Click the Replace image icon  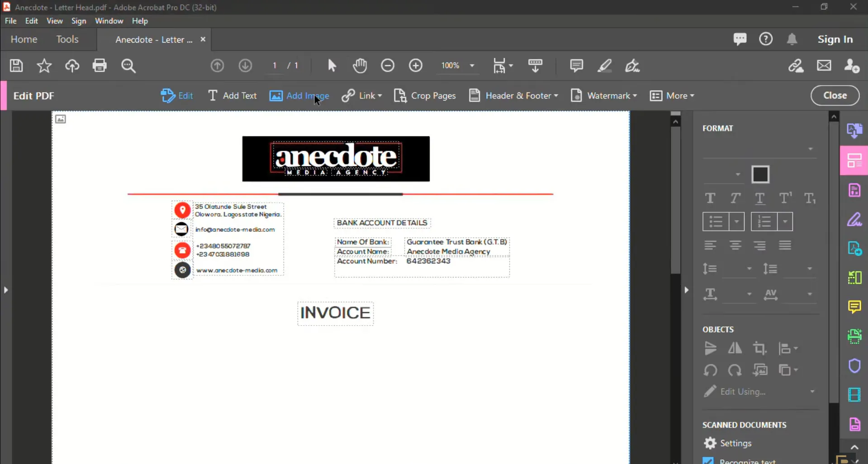pyautogui.click(x=760, y=370)
